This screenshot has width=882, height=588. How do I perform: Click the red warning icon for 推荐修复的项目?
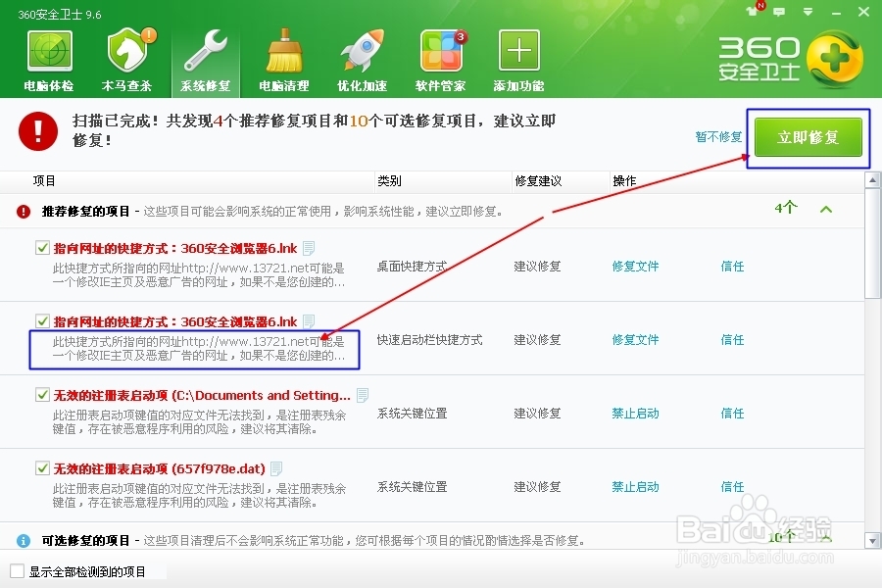pyautogui.click(x=24, y=212)
